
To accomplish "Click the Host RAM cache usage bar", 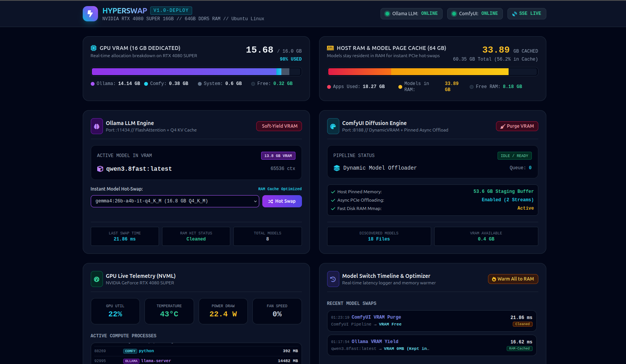I will (433, 72).
